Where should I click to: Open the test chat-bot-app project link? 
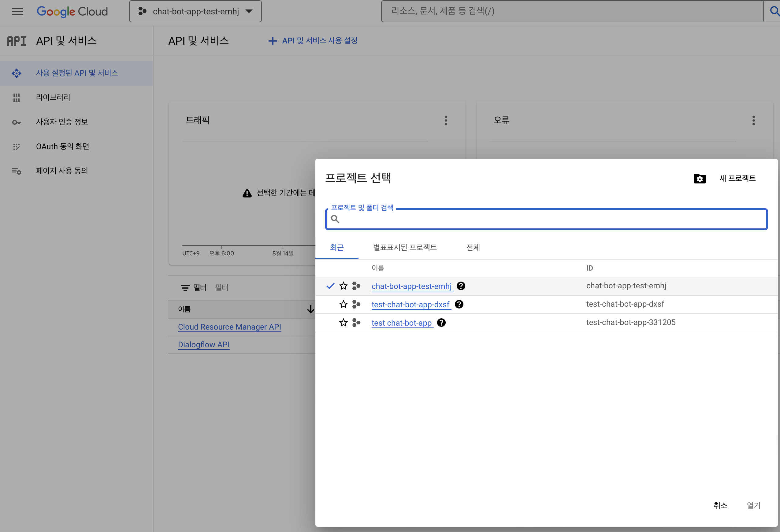401,323
